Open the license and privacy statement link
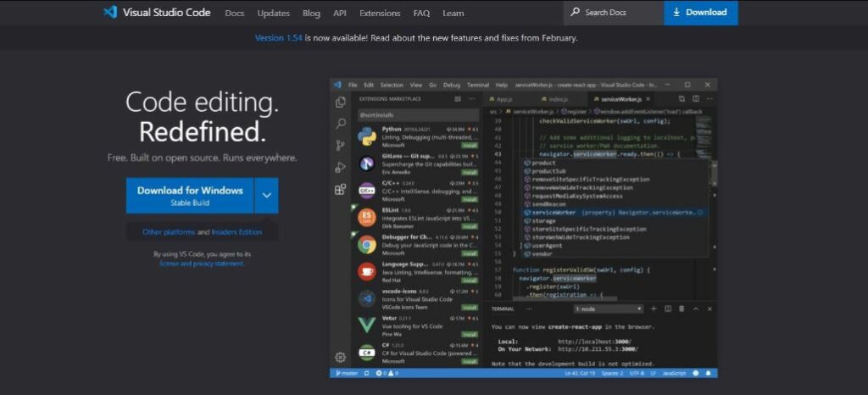The image size is (868, 395). [x=202, y=264]
